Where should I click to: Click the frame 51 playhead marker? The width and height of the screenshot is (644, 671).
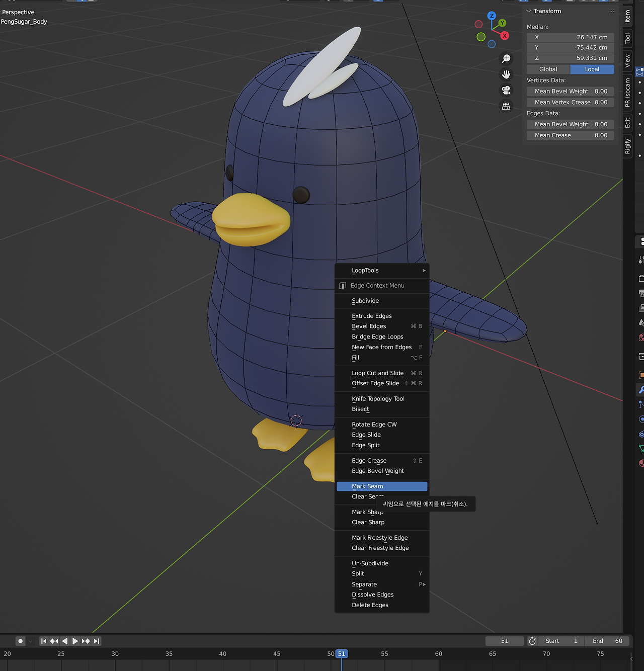[342, 654]
